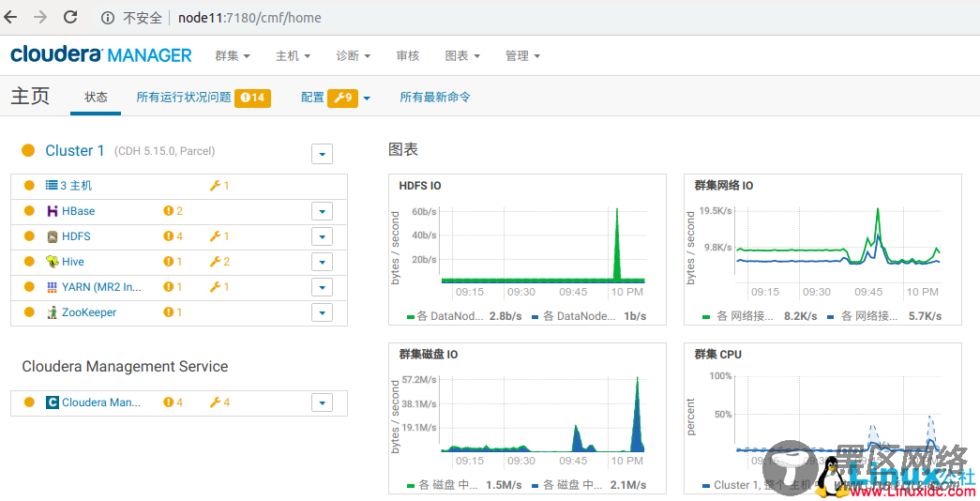Open the 群集 menu
Image resolution: width=980 pixels, height=501 pixels.
tap(233, 55)
